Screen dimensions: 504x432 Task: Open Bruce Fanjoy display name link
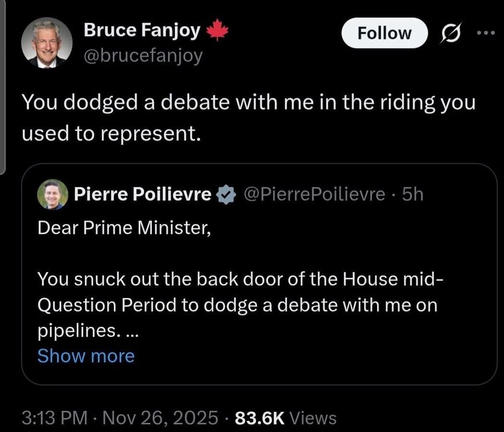click(x=142, y=31)
